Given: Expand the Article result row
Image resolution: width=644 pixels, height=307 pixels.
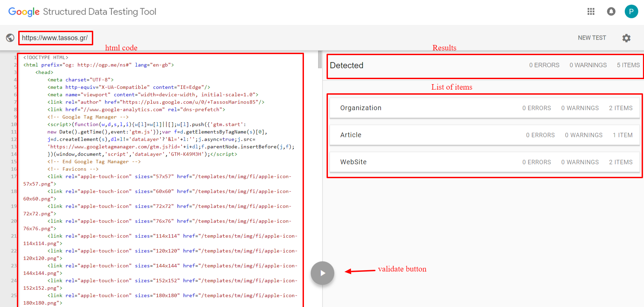Looking at the screenshot, I should (x=485, y=135).
